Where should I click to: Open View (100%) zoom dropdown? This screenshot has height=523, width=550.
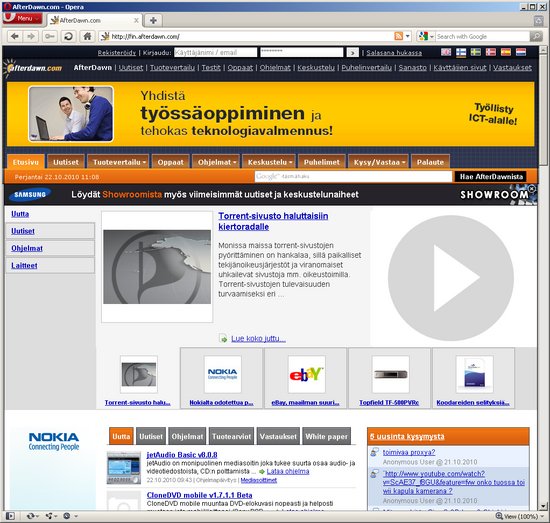pos(520,516)
